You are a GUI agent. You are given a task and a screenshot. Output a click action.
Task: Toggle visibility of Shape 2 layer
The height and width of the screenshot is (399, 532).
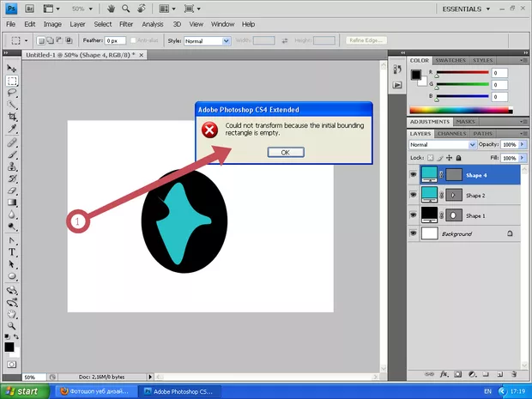[414, 195]
